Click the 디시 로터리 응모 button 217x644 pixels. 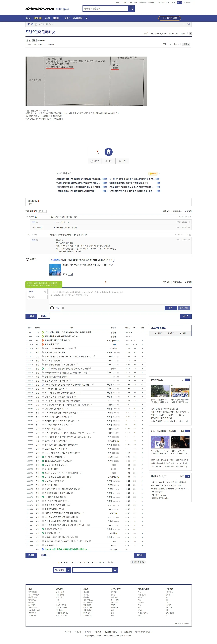pos(170,18)
